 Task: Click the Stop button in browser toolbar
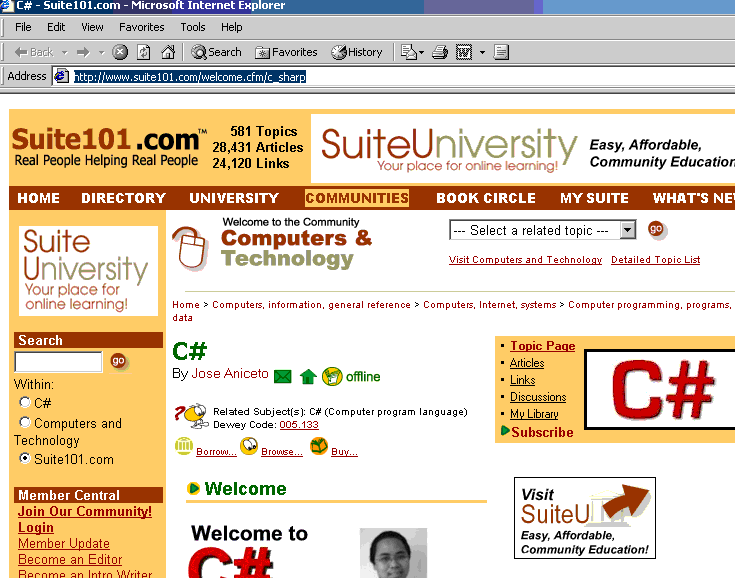coord(120,52)
